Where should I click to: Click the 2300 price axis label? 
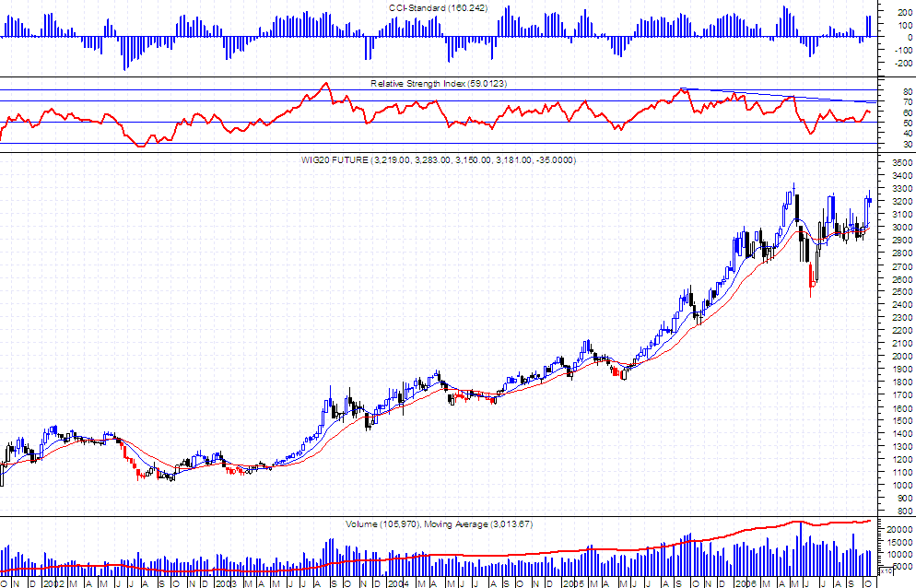[x=904, y=317]
